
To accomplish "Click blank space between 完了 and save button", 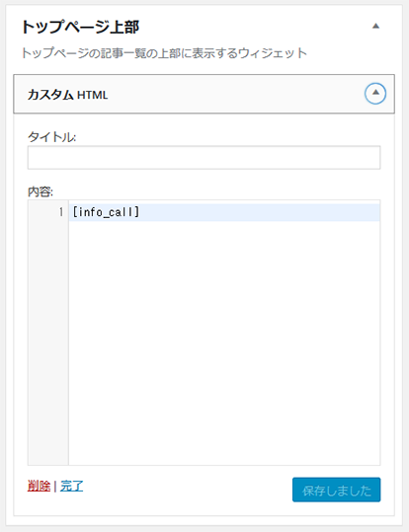I will pyautogui.click(x=187, y=489).
